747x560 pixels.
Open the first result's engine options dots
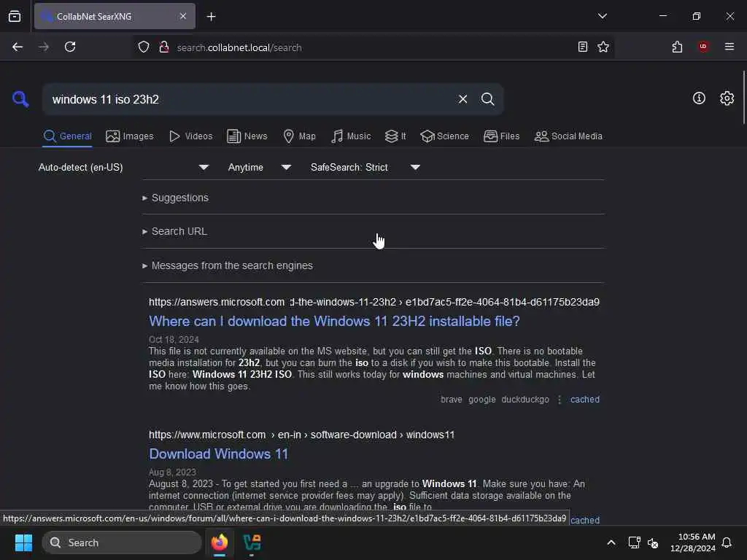560,400
